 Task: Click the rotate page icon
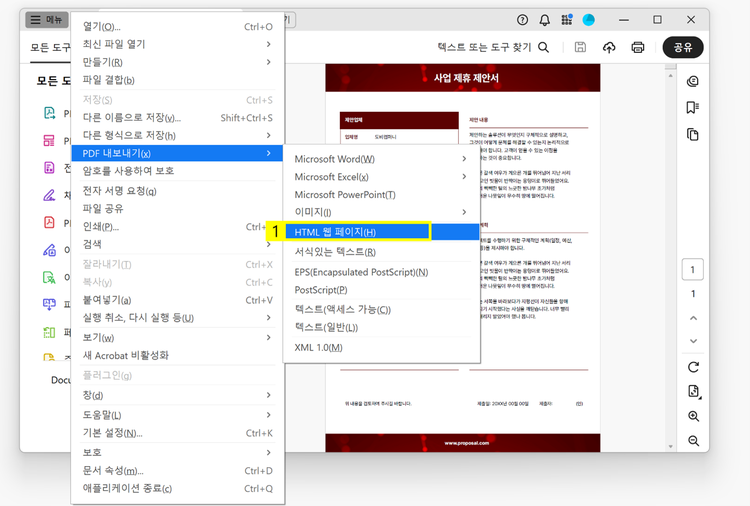tap(693, 367)
